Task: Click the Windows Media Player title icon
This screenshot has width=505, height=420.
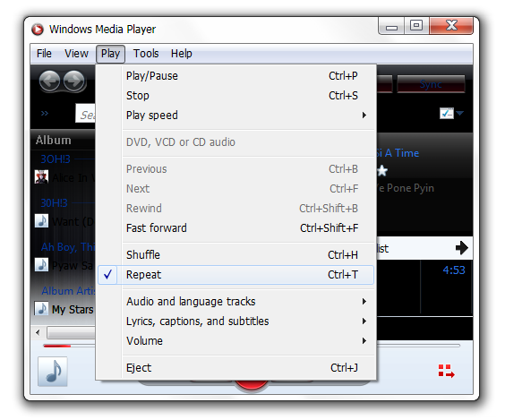Action: click(38, 30)
